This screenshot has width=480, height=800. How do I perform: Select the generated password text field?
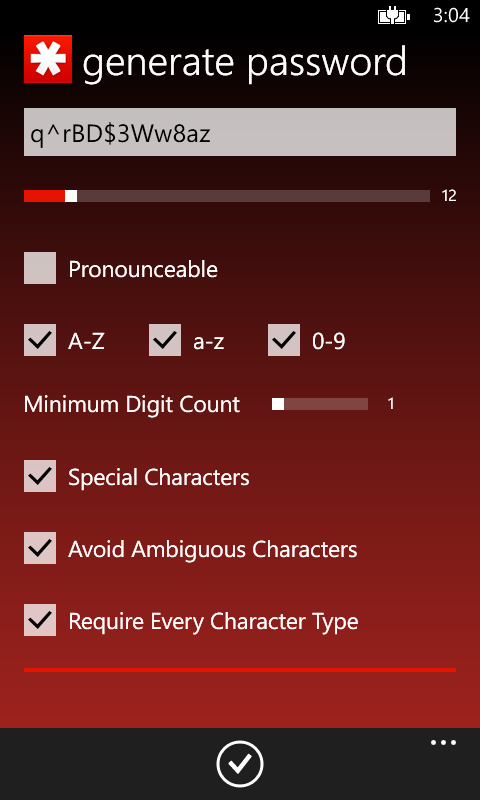[x=240, y=132]
